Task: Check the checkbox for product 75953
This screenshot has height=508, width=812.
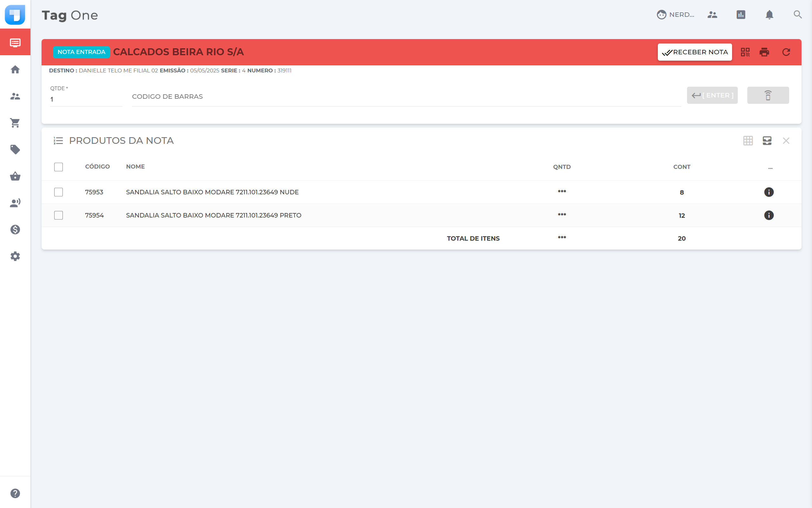Action: click(x=58, y=192)
